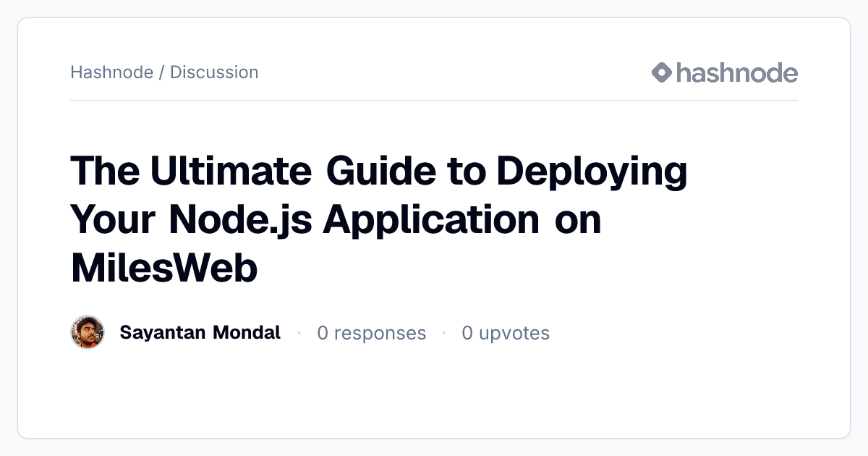The width and height of the screenshot is (868, 456).
Task: Click the Hashnode / Discussion breadcrumb
Action: (x=164, y=72)
